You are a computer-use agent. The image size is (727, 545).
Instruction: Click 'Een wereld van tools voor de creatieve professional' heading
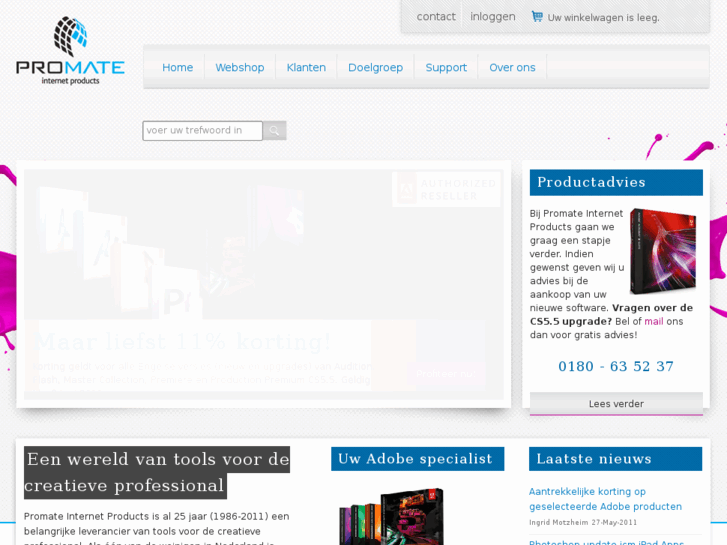pos(157,473)
